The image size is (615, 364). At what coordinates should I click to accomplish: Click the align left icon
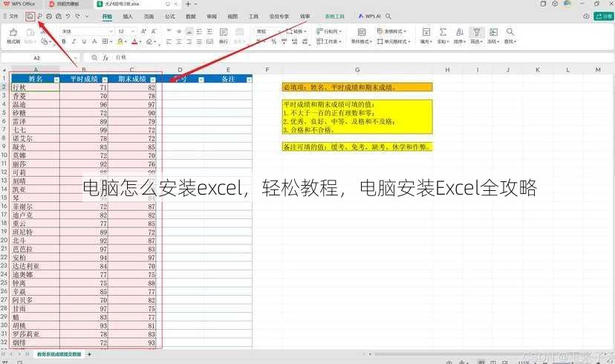point(169,42)
